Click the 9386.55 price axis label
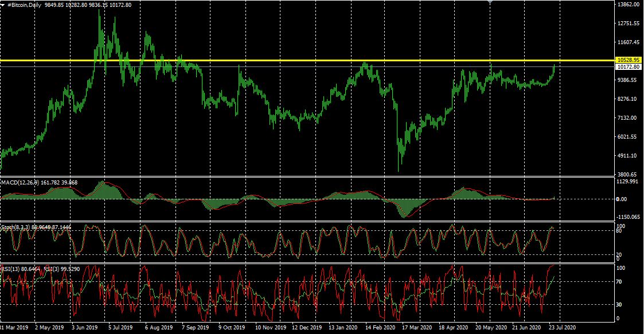Image resolution: width=644 pixels, height=334 pixels. [627, 80]
